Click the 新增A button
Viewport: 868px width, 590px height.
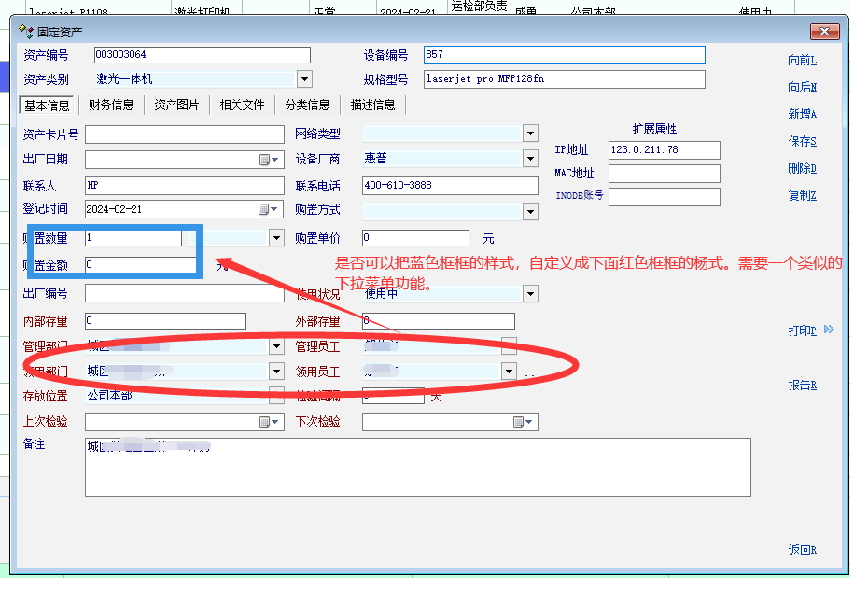coord(802,115)
